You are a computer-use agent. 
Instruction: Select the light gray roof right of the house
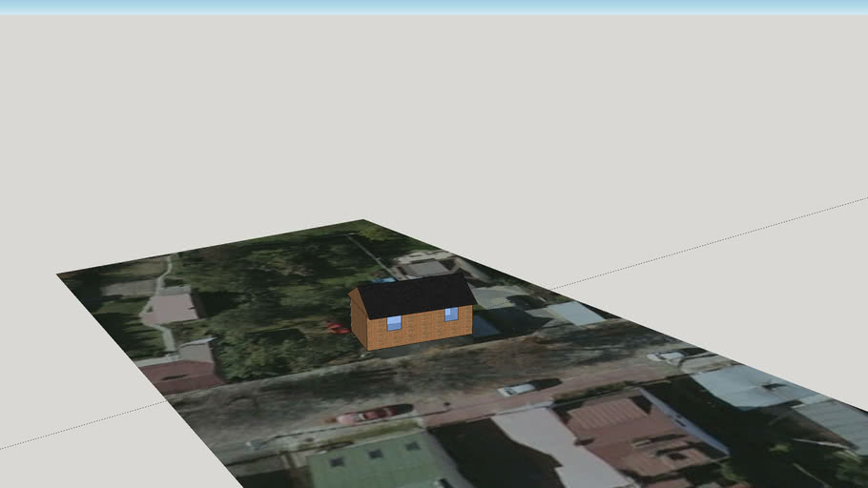575,313
